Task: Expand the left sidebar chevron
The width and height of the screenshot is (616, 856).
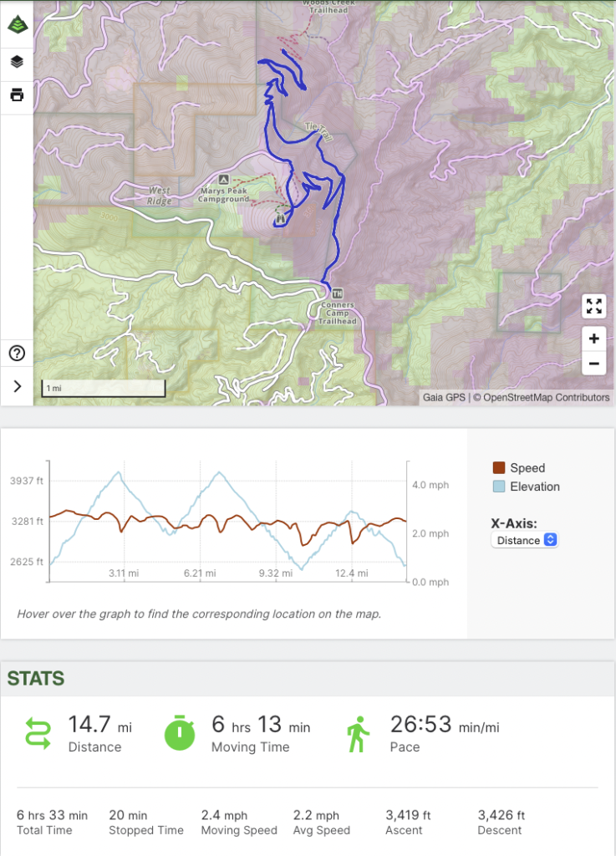Action: (17, 385)
